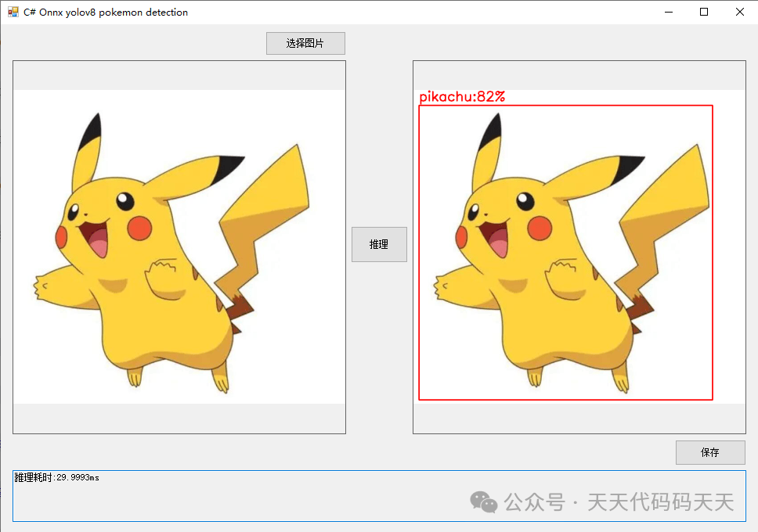Screen dimensions: 758x532
Task: Save the result with the 保存 button
Action: pos(710,452)
